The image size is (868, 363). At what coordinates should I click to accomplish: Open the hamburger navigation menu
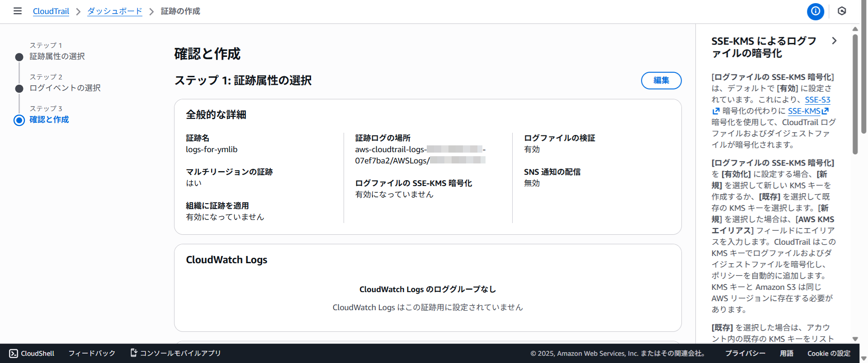coord(18,11)
